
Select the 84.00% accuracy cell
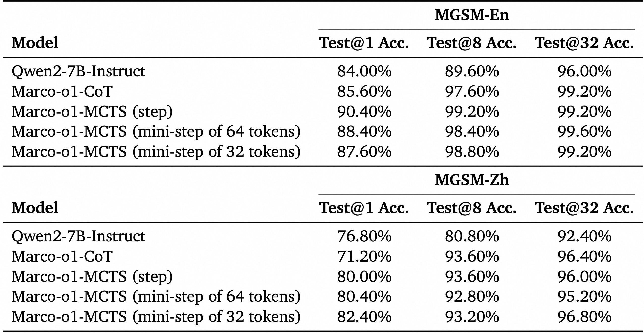tap(364, 71)
